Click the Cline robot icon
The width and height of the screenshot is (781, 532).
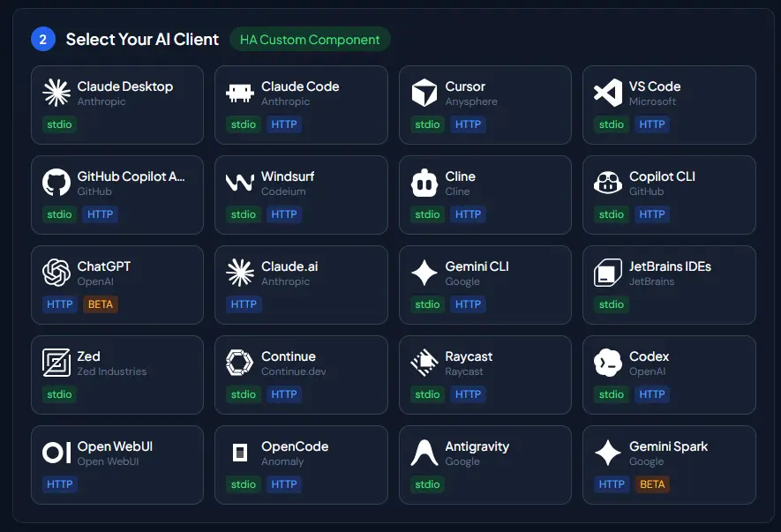click(424, 183)
